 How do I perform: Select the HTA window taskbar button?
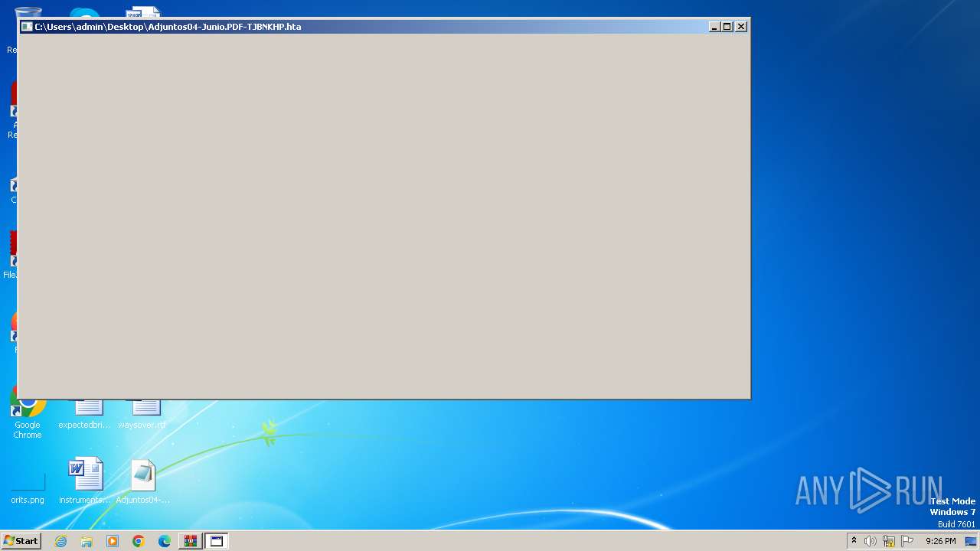click(217, 541)
